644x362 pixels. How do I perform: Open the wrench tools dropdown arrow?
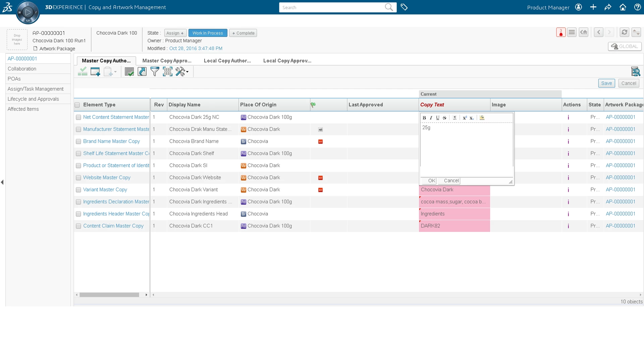coord(187,72)
